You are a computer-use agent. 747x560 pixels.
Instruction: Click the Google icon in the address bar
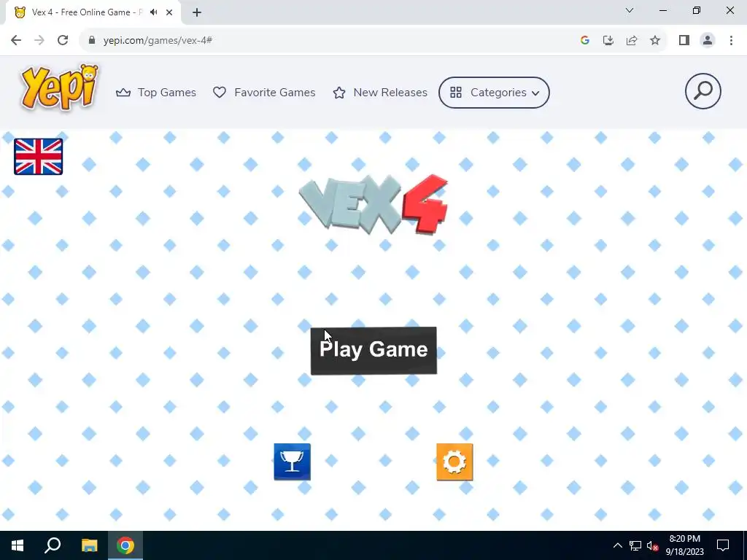coord(585,41)
